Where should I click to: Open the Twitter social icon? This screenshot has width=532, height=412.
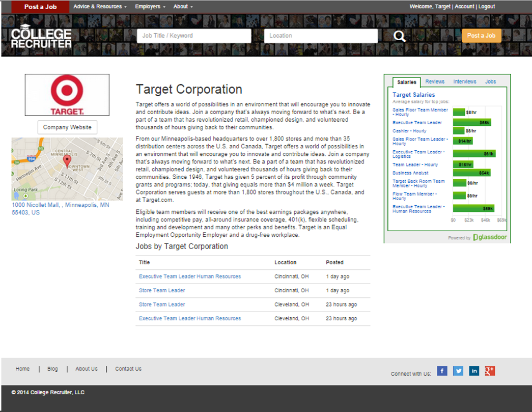pos(458,371)
